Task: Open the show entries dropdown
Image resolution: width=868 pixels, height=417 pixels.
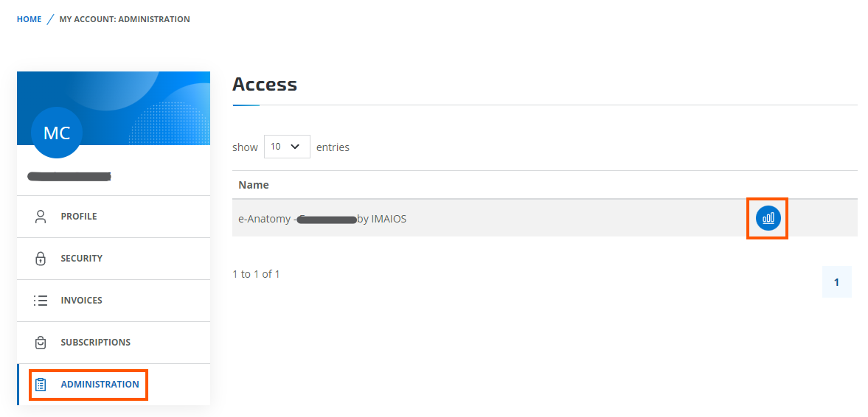Action: click(x=287, y=147)
